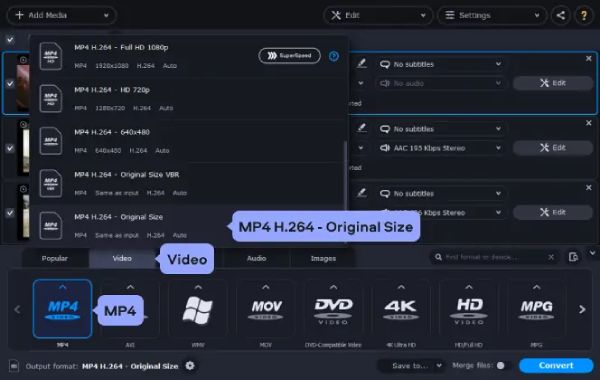Click Edit button for first file

click(x=553, y=83)
